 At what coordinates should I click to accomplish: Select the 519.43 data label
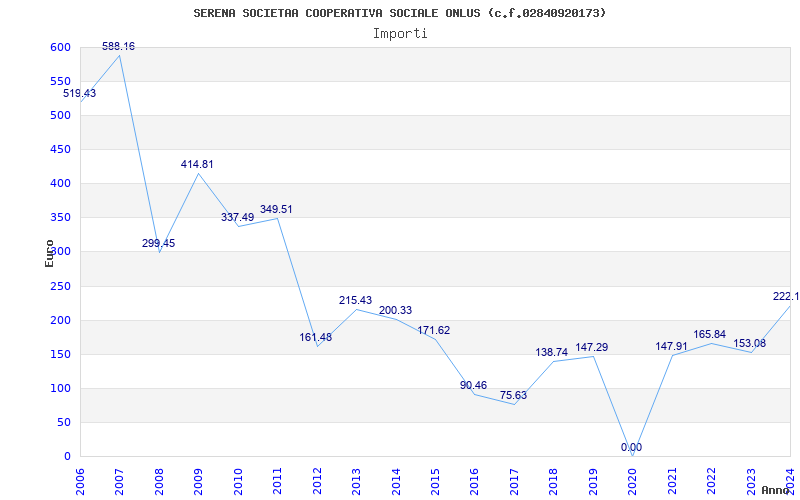tap(80, 93)
